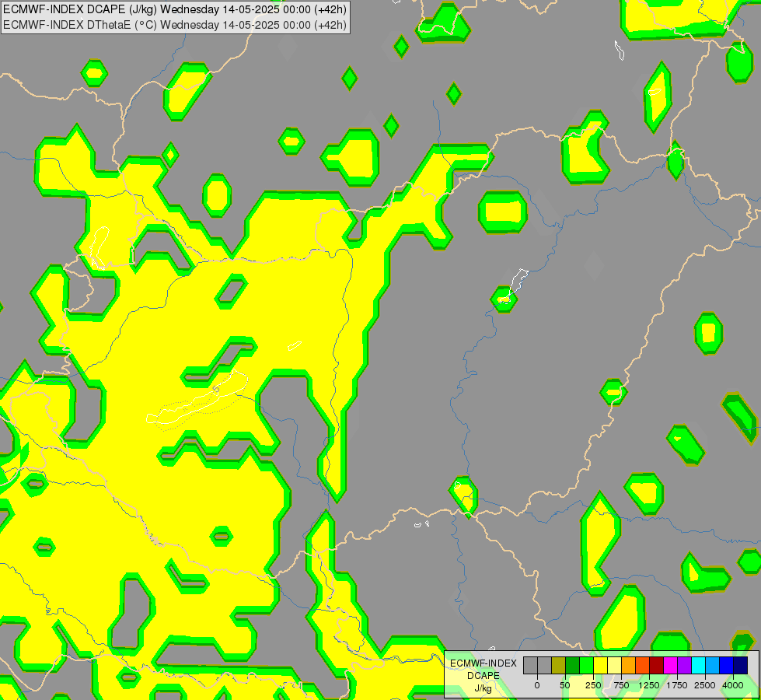Click the J/kg unit label in legend
Viewport: 761px width, 700px height.
[483, 688]
